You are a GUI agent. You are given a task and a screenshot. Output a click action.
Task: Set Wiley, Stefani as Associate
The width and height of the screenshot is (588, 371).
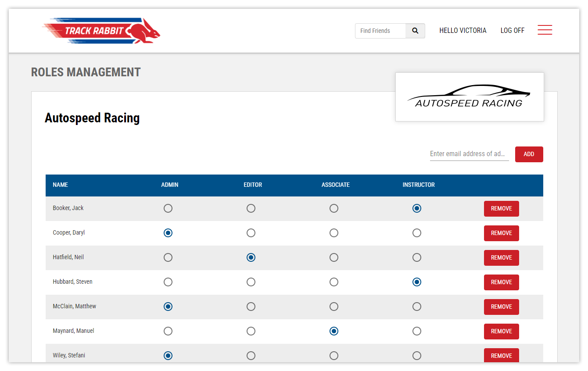coord(334,356)
